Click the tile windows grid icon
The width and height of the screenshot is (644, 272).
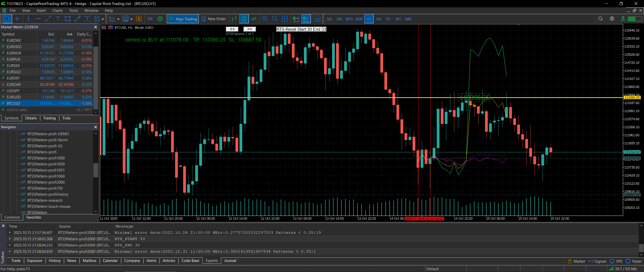285,19
